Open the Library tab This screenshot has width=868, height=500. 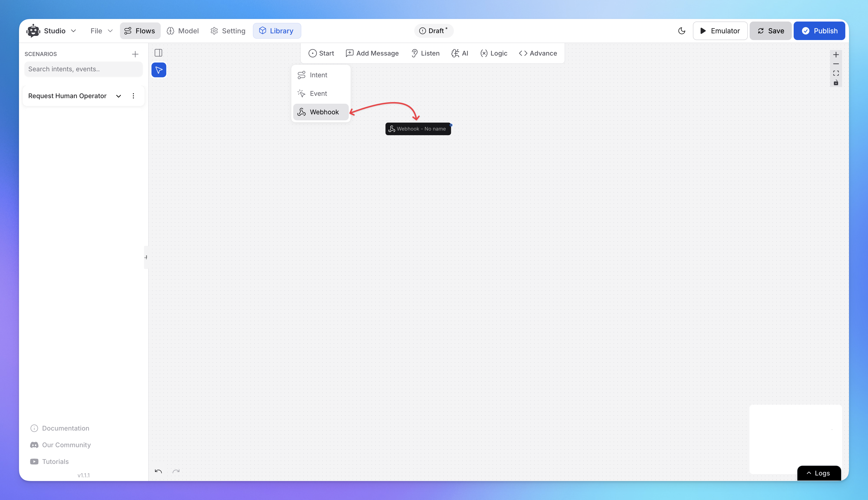pyautogui.click(x=277, y=31)
